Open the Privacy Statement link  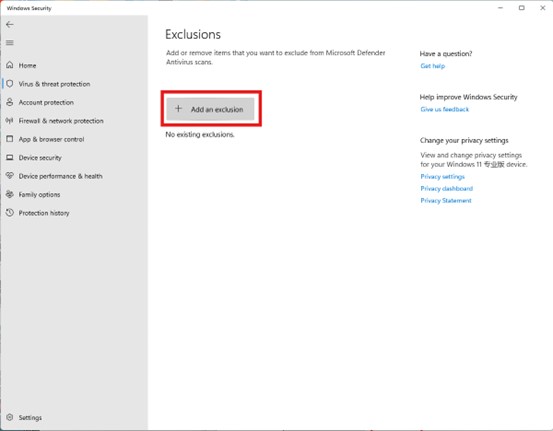[446, 200]
